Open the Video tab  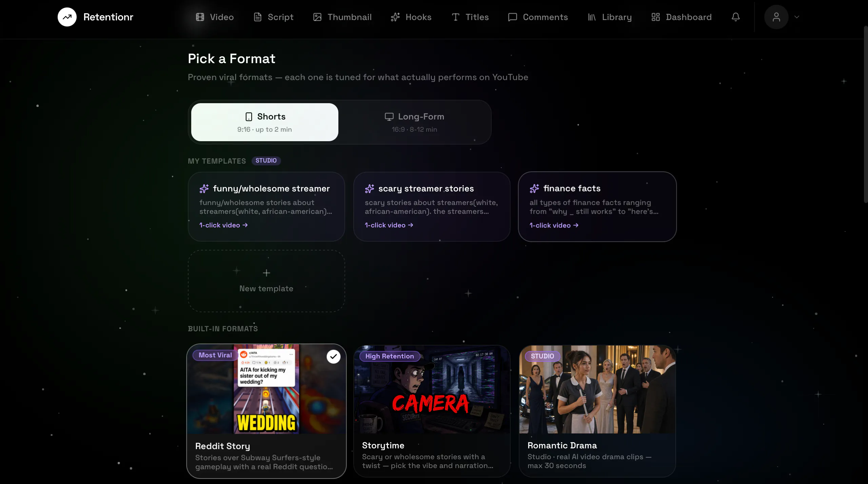tap(215, 17)
